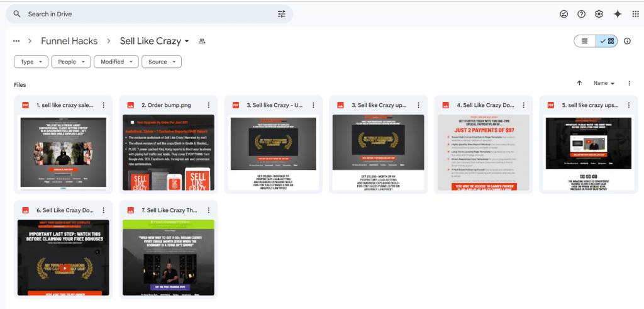Open the Gemini sparkle icon
Viewport: 644px width, 309px height.
coord(618,14)
